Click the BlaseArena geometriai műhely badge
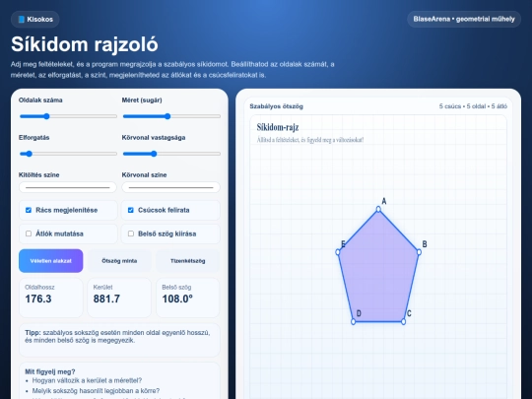 coord(464,19)
